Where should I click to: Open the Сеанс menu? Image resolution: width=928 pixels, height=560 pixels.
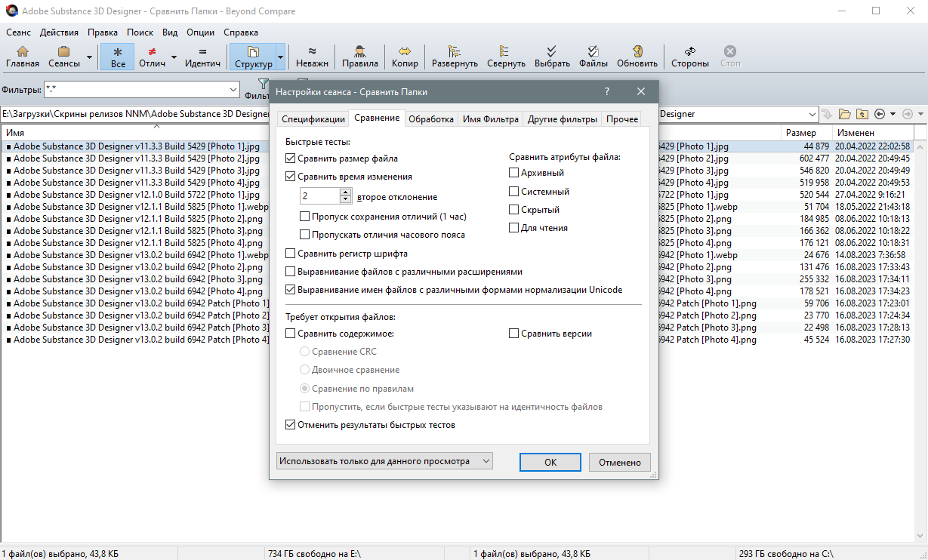[x=18, y=32]
